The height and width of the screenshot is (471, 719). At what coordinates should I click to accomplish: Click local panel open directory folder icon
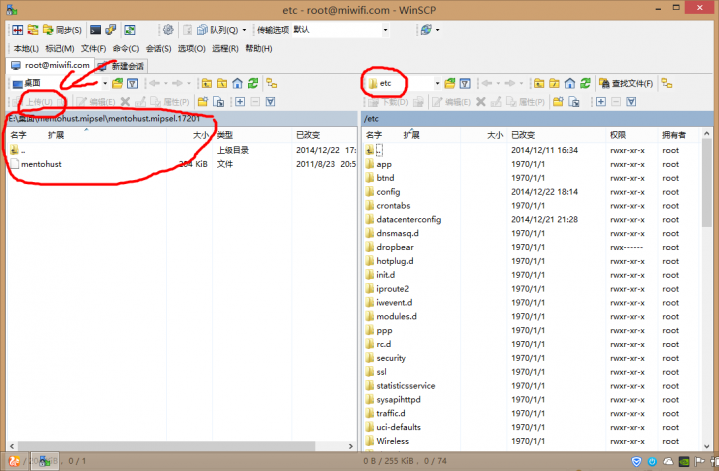tap(117, 83)
